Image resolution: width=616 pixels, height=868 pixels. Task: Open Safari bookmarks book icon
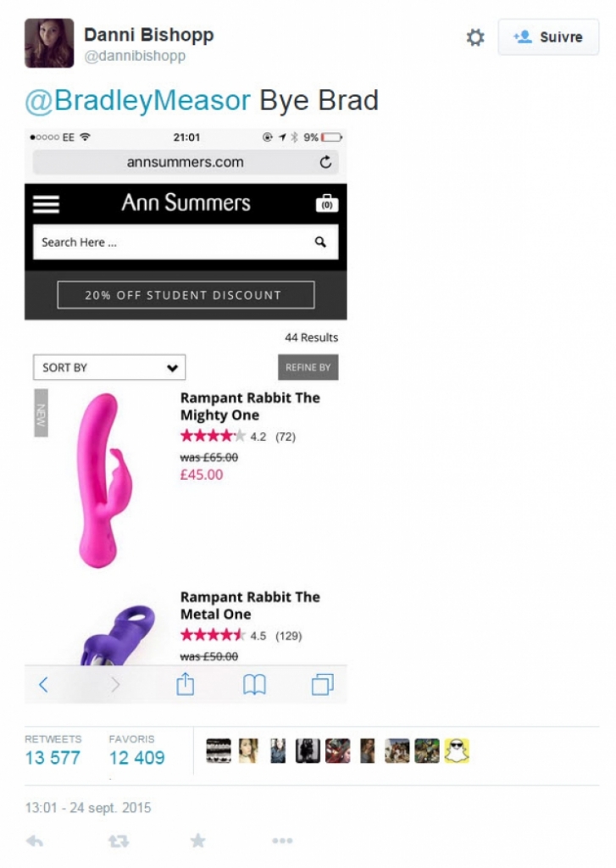click(x=254, y=685)
